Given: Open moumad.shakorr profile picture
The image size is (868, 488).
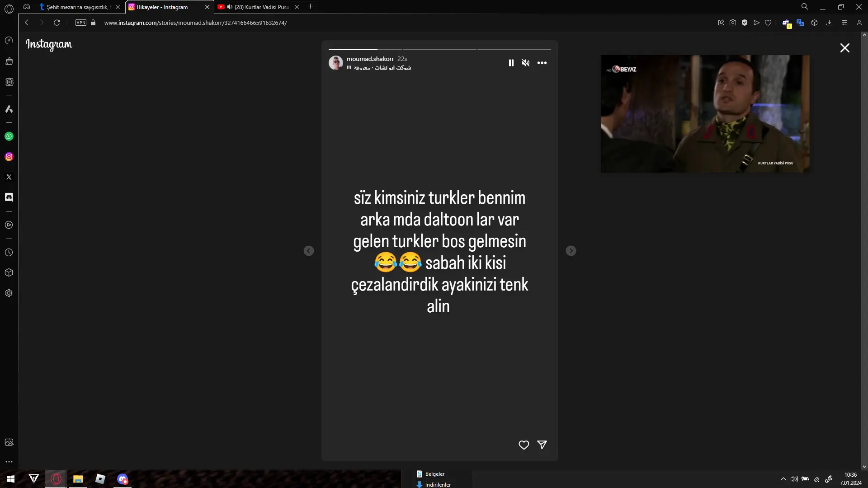Looking at the screenshot, I should point(336,63).
